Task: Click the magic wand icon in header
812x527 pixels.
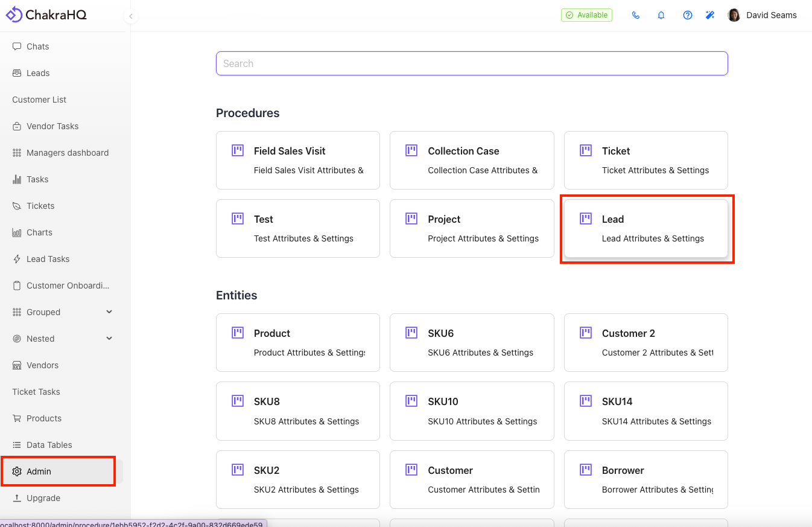Action: (x=710, y=16)
